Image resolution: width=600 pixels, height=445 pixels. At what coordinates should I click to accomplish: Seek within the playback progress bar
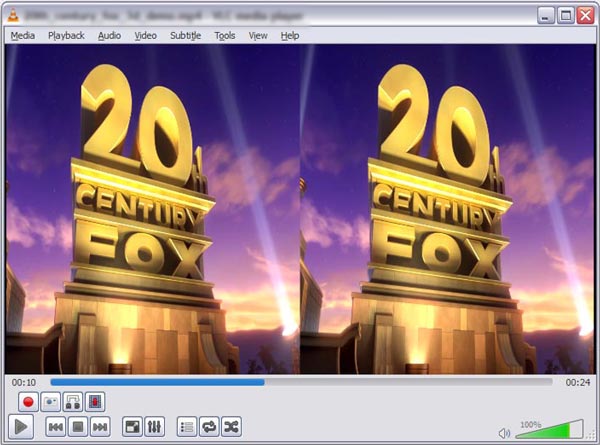click(301, 382)
